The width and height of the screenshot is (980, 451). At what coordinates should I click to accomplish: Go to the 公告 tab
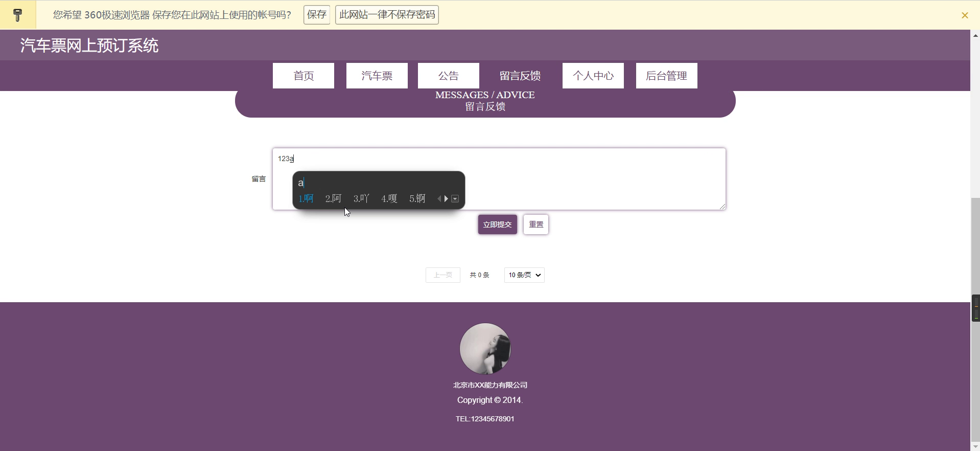[449, 76]
